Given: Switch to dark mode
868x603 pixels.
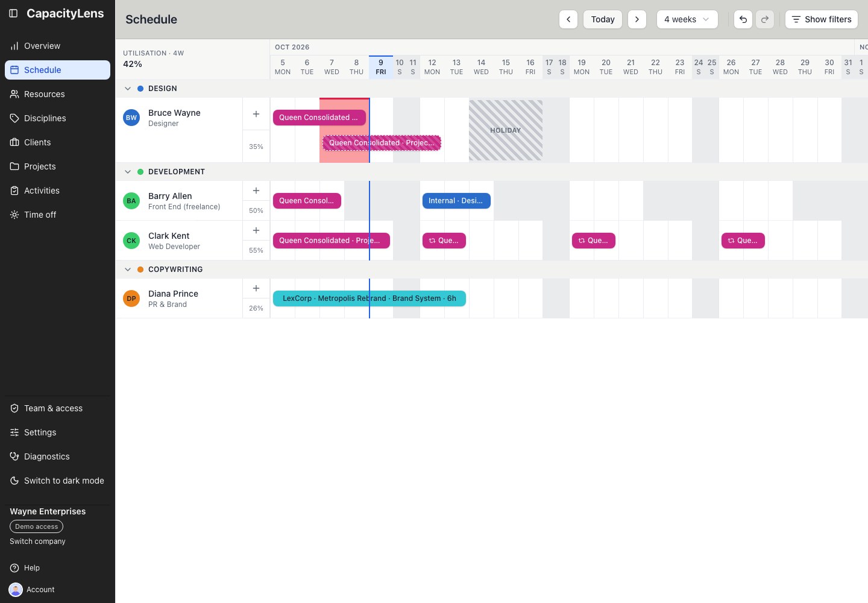Looking at the screenshot, I should (57, 481).
